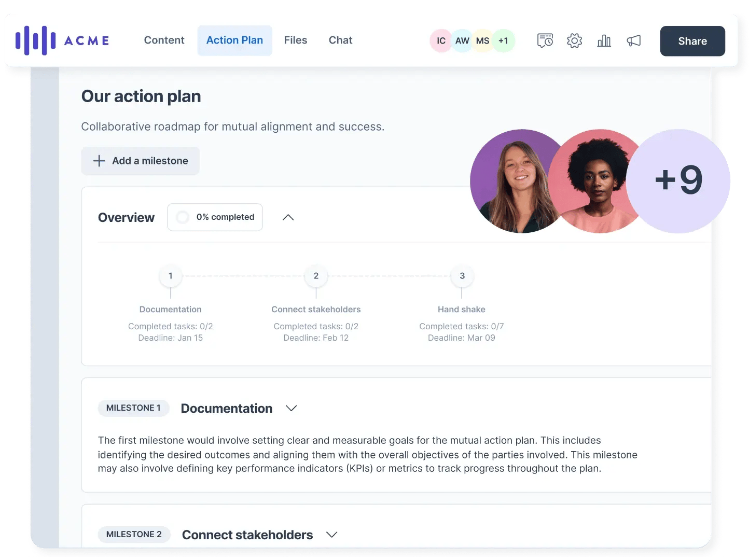Viewport: 749px width, 560px height.
Task: Click the megaphone announcements icon
Action: click(633, 40)
